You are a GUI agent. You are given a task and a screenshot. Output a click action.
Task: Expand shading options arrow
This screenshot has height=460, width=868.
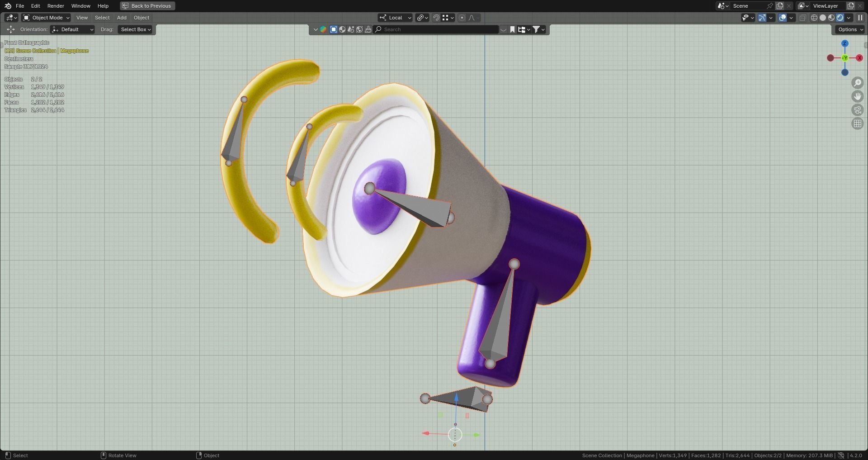click(849, 18)
